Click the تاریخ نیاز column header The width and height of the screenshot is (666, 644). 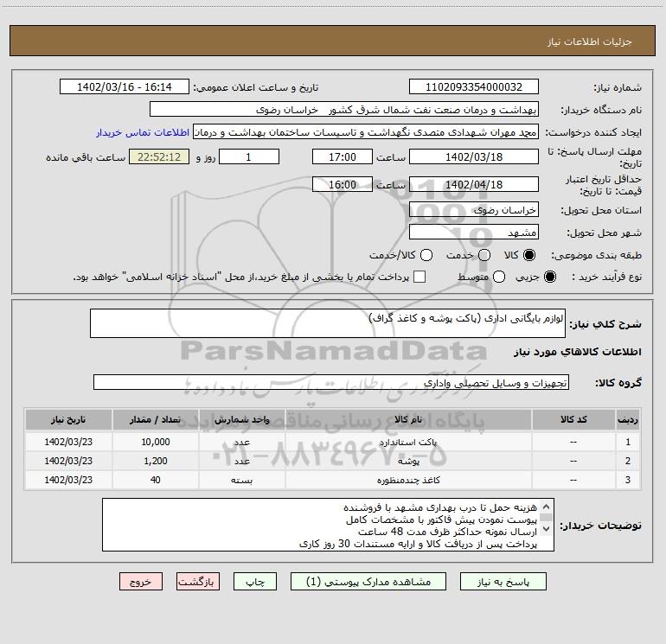pyautogui.click(x=68, y=420)
